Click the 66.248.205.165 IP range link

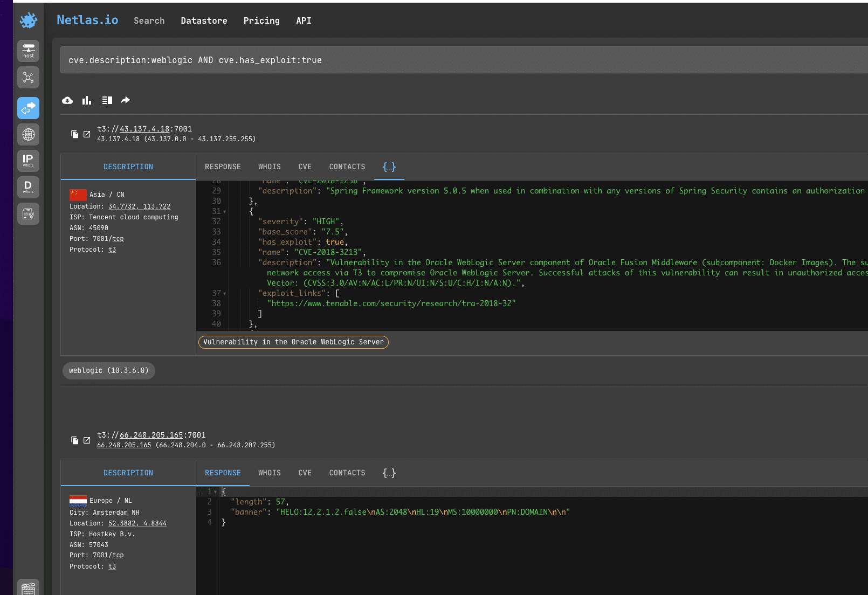click(124, 445)
